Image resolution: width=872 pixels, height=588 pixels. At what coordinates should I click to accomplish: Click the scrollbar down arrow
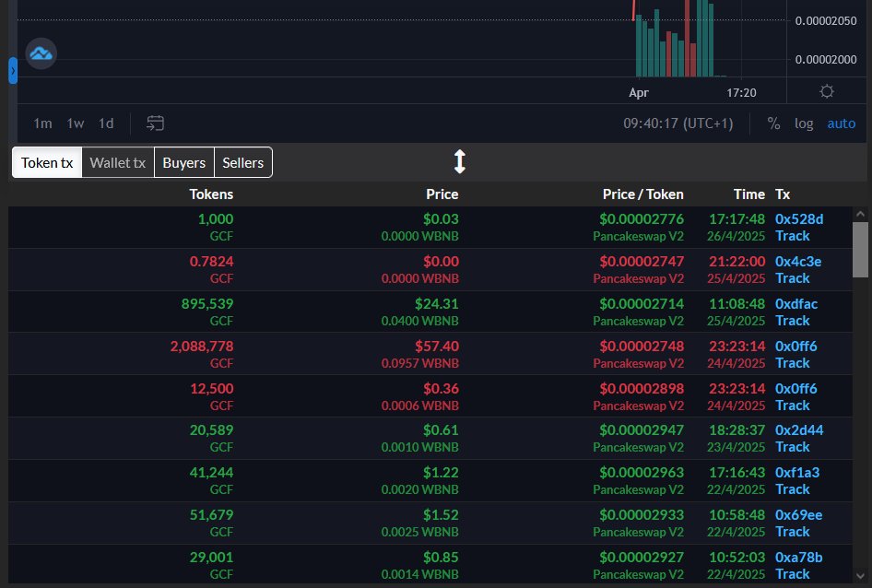point(860,576)
